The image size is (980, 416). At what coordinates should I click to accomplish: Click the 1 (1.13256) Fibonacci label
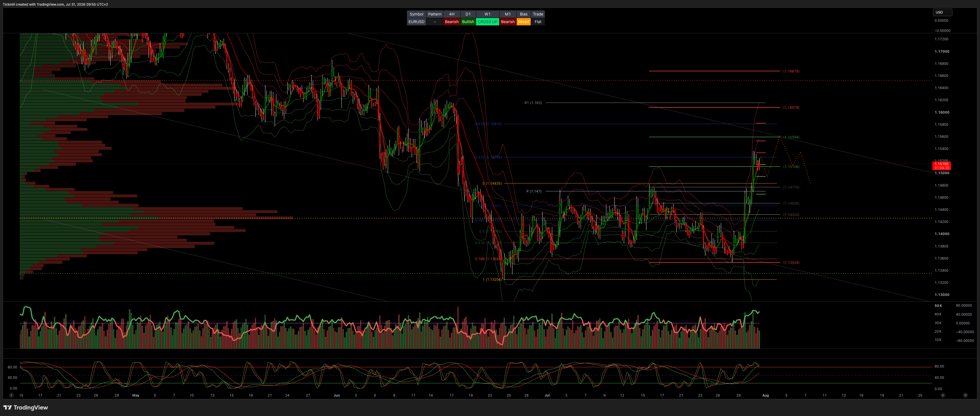click(x=492, y=280)
